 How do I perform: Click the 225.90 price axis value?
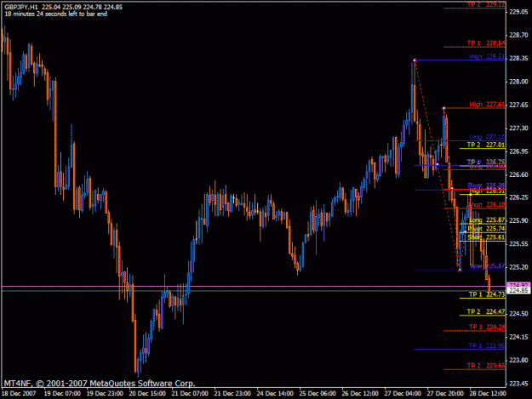(x=518, y=220)
